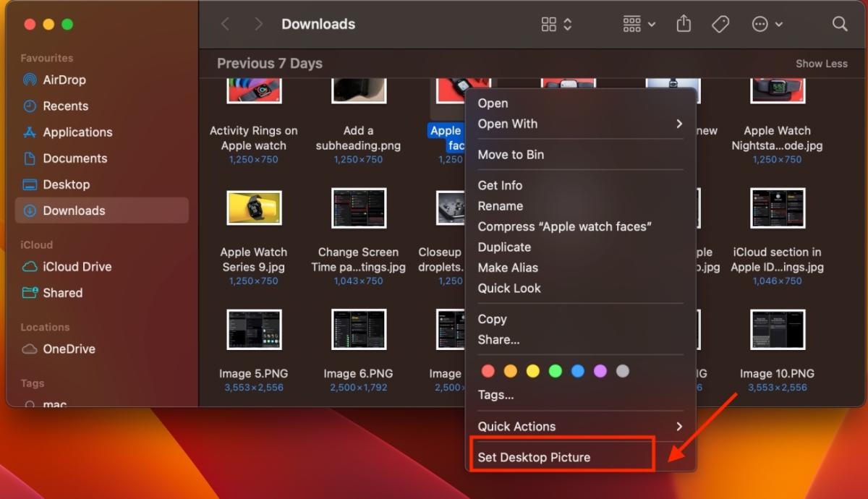
Task: Toggle the green colour tag in context menu
Action: (556, 370)
